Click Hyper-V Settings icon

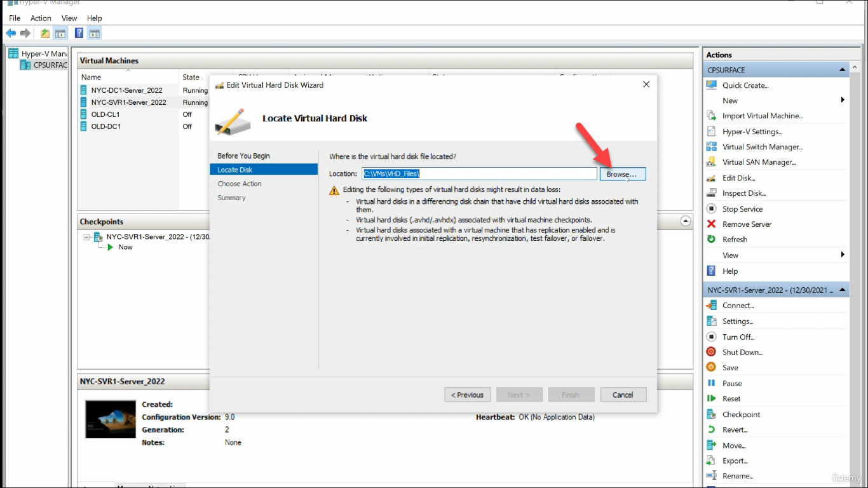pyautogui.click(x=712, y=132)
